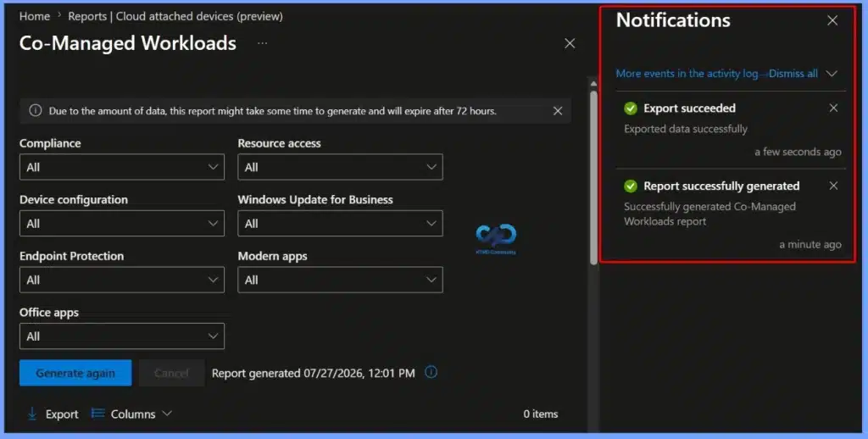Close the Notifications panel

point(832,20)
